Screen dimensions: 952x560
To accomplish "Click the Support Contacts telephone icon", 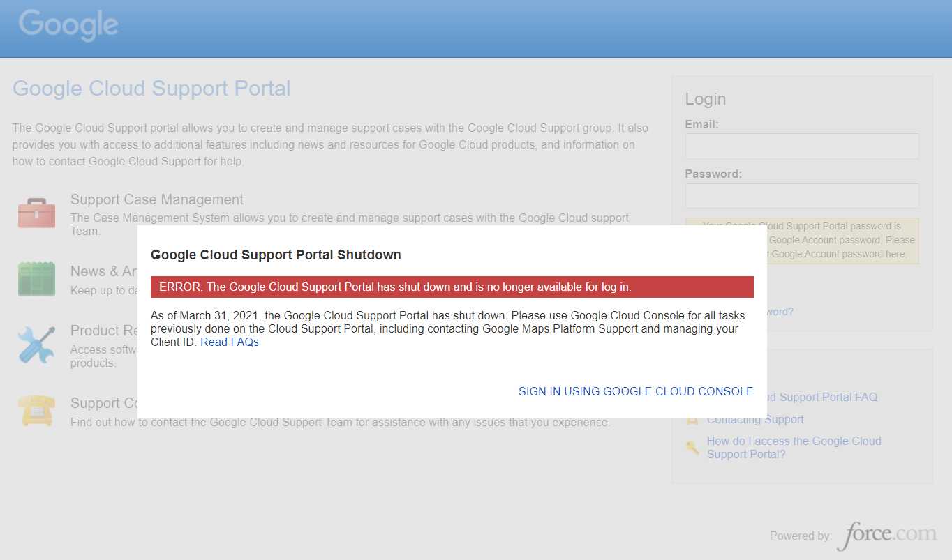I will coord(36,410).
